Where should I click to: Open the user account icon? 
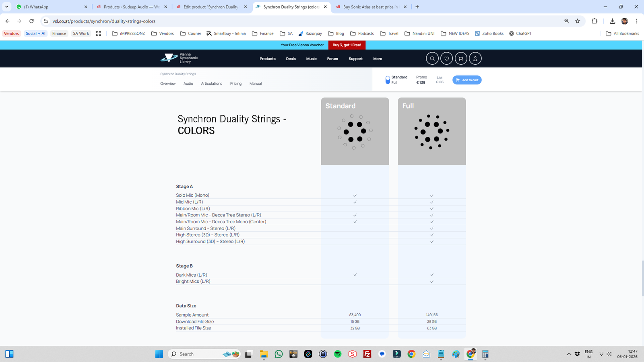475,59
